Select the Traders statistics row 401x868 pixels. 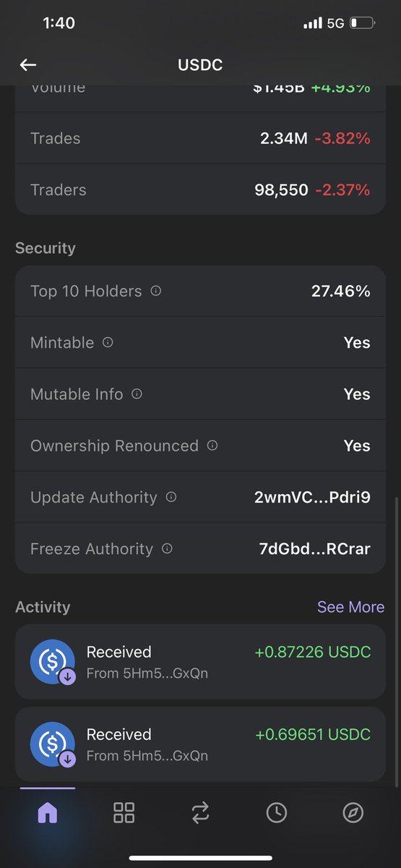200,190
